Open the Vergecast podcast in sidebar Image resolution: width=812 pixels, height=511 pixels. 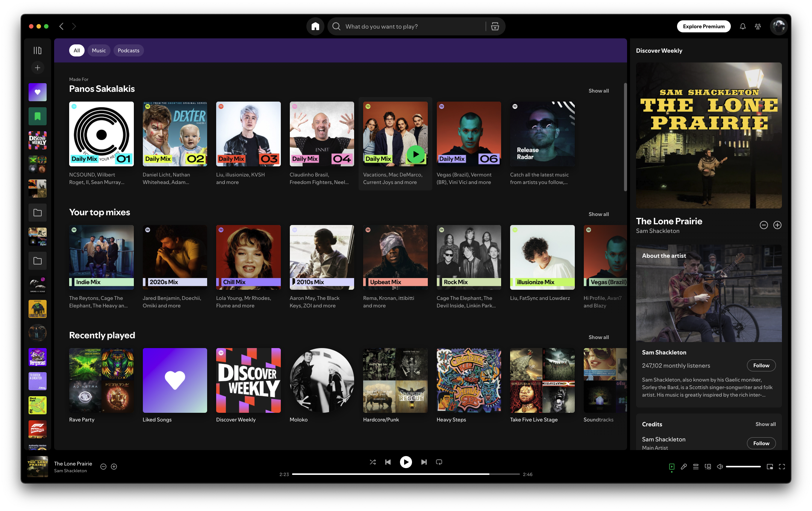[x=38, y=357]
